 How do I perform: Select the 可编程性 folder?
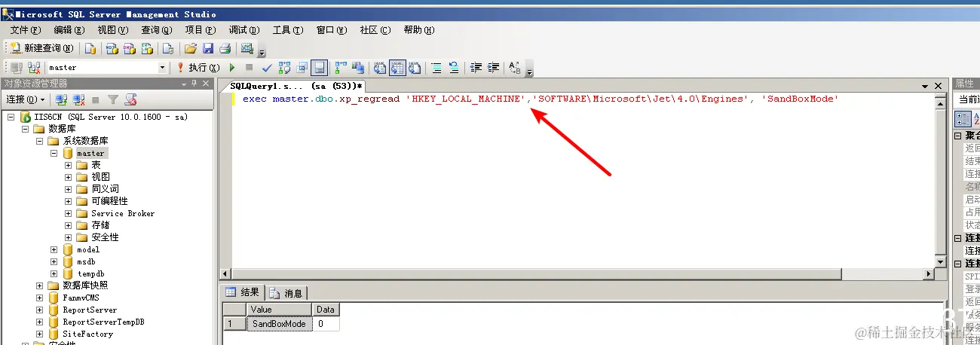(109, 201)
